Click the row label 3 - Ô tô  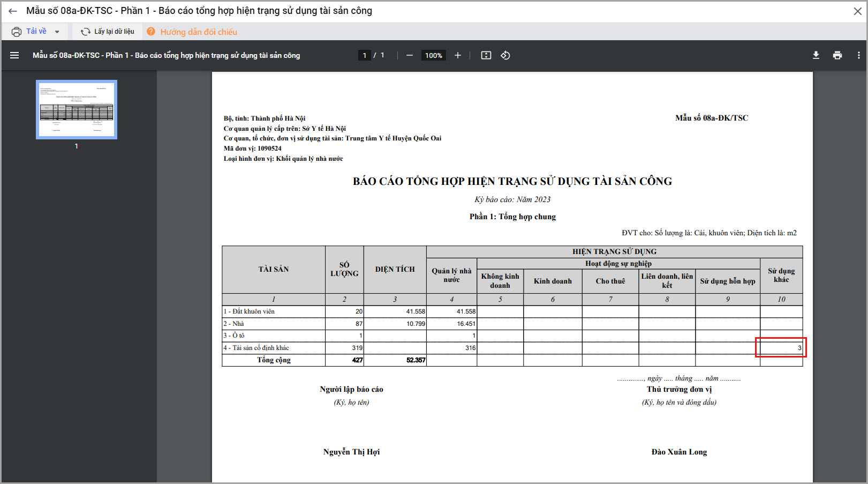234,336
